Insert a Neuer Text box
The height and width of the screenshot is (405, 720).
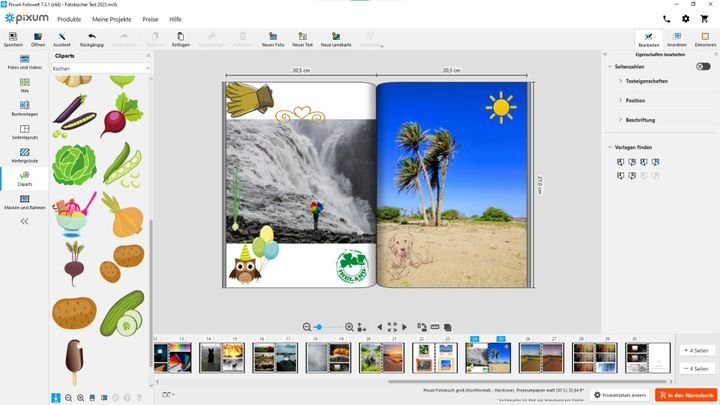tap(302, 39)
